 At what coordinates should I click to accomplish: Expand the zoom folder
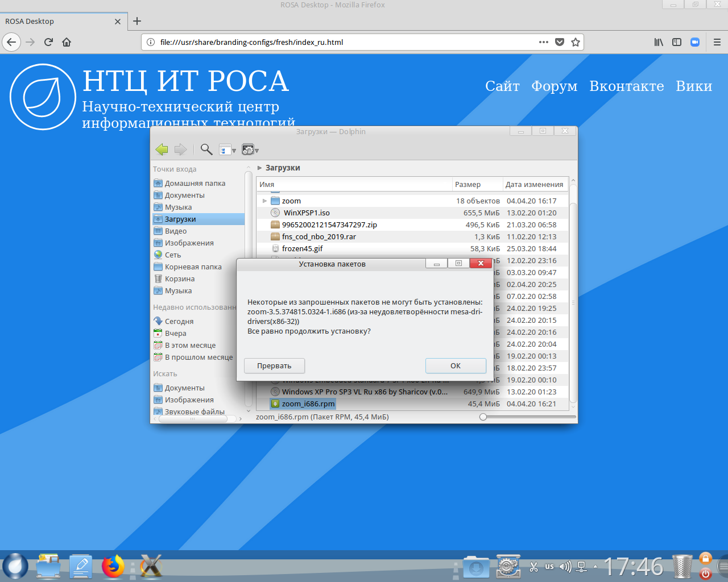[x=265, y=201]
